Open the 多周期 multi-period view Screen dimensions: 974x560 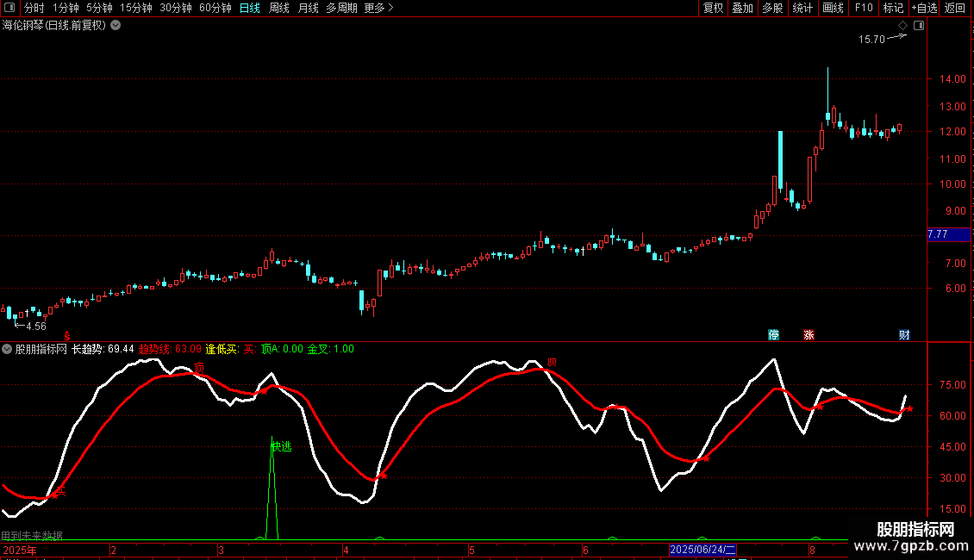(x=341, y=8)
